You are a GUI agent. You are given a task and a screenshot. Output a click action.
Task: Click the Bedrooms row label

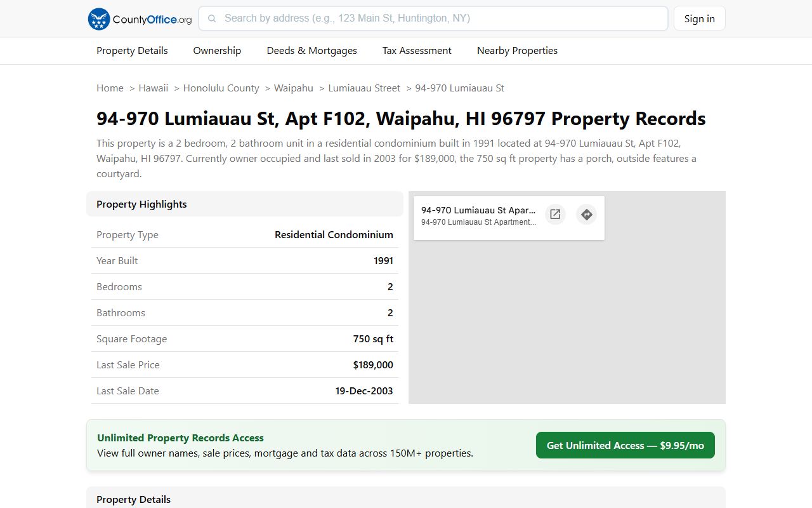(119, 287)
